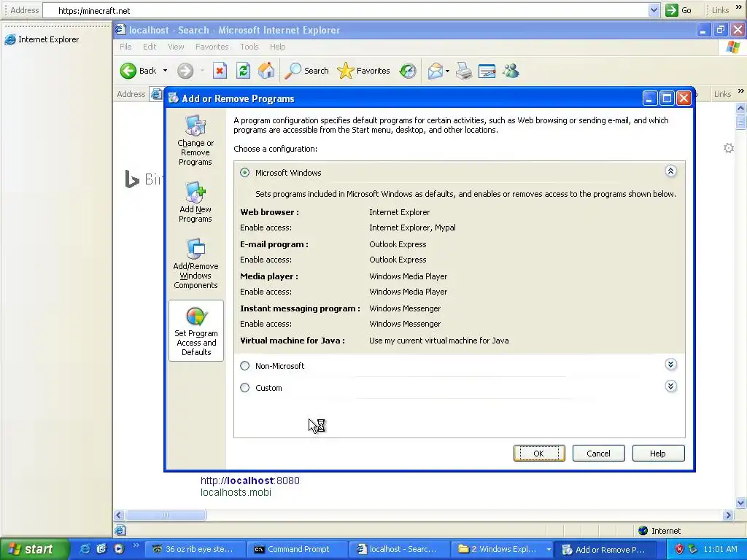Click the IE Print icon
This screenshot has width=747, height=560.
463,71
